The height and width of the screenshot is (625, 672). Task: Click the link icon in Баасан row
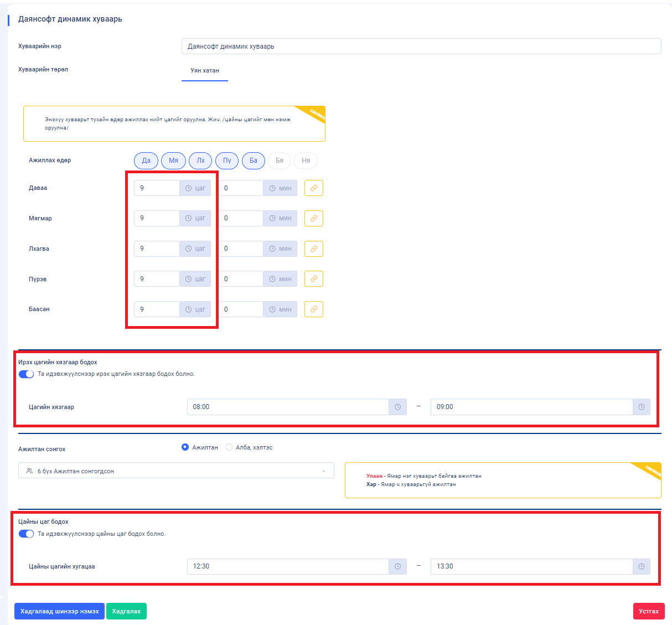tap(314, 309)
